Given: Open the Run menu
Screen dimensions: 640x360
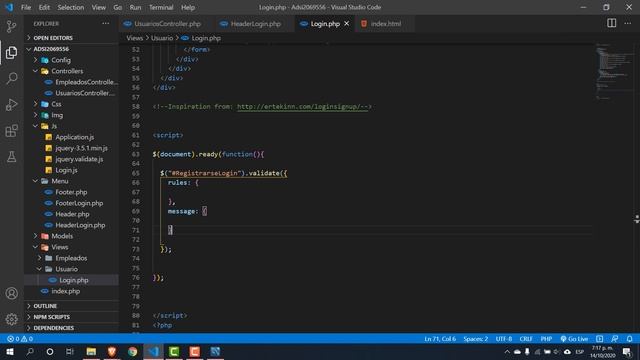Looking at the screenshot, I should (x=135, y=7).
